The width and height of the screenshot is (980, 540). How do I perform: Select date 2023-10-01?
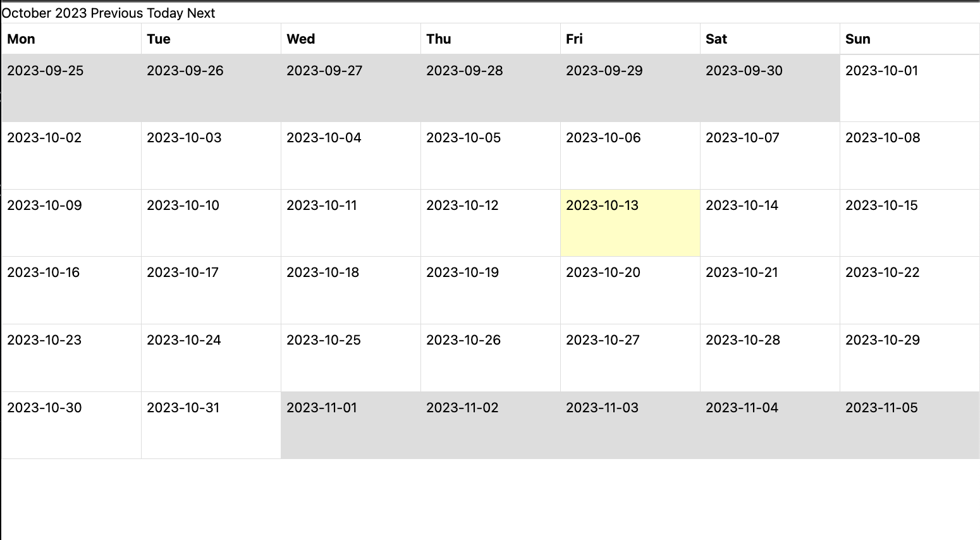pyautogui.click(x=909, y=88)
